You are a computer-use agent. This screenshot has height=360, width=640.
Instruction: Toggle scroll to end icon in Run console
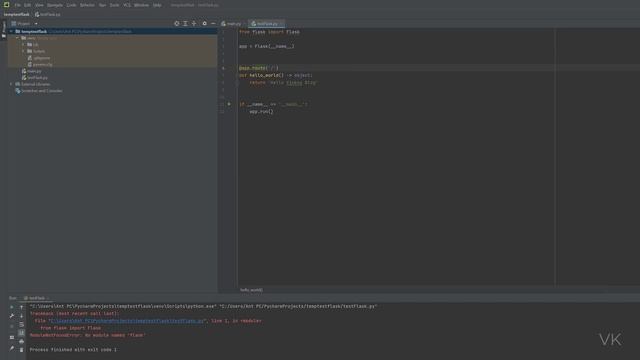click(22, 333)
